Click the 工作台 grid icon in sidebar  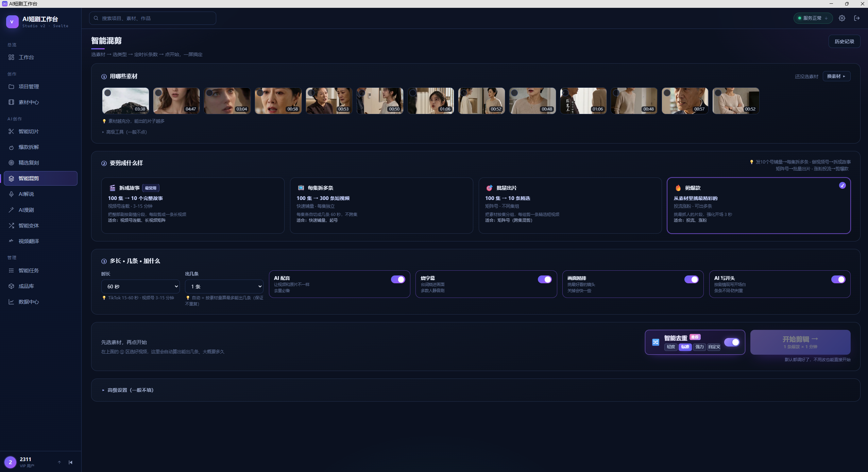(x=11, y=57)
